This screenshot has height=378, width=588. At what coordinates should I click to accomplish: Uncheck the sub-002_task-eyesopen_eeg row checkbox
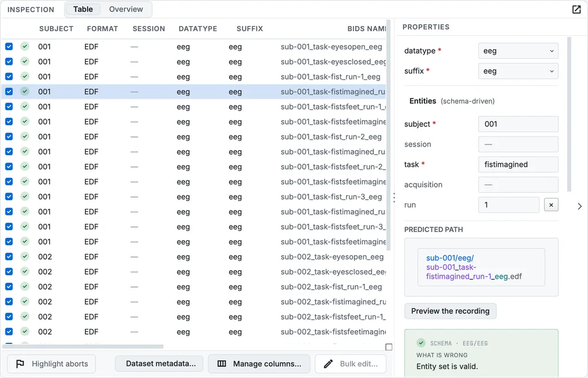tap(9, 256)
